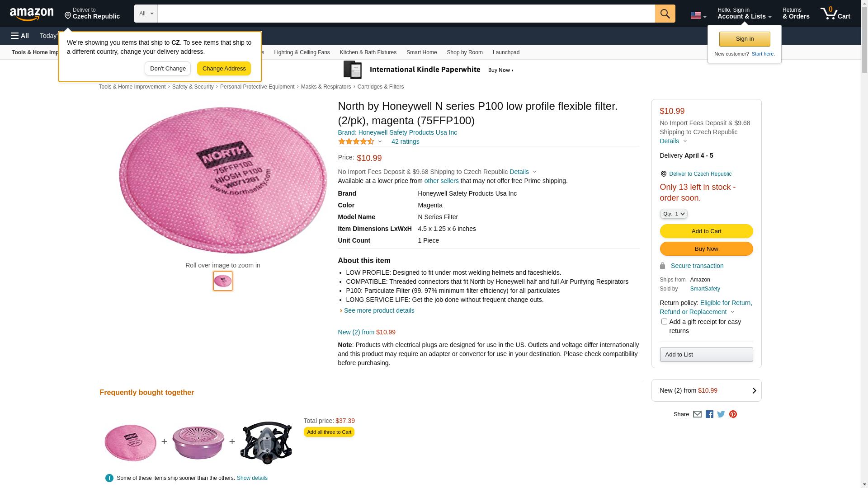Viewport: 868px width, 488px height.
Task: Share product on Pinterest
Action: (733, 414)
